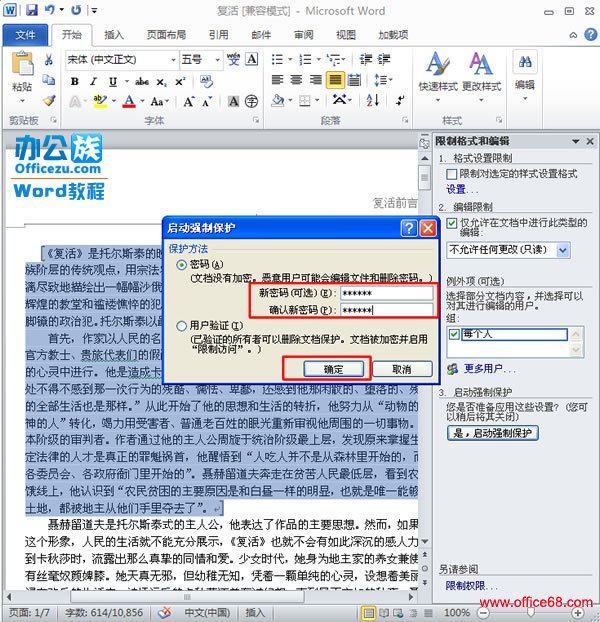Click the Shrink Font icon

pyautogui.click(x=207, y=102)
